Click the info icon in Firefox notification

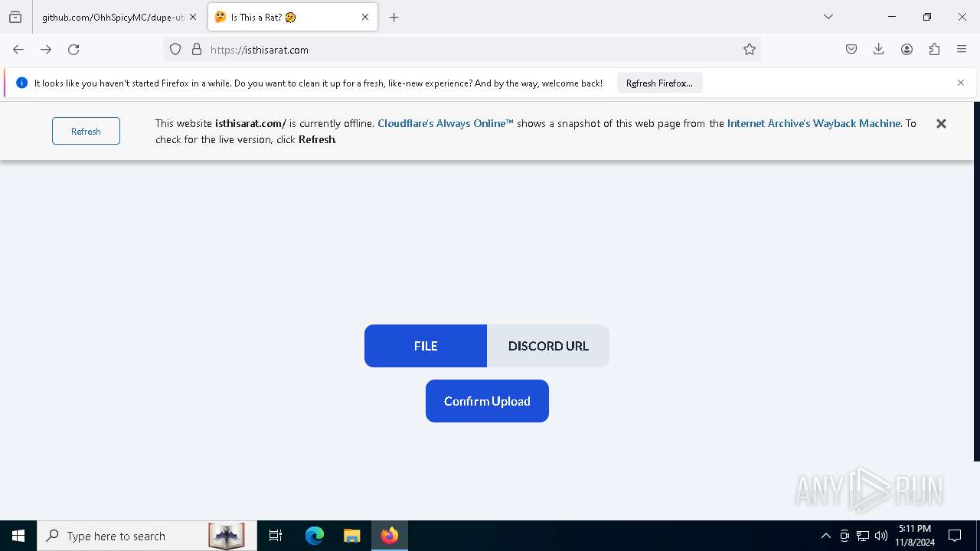21,83
